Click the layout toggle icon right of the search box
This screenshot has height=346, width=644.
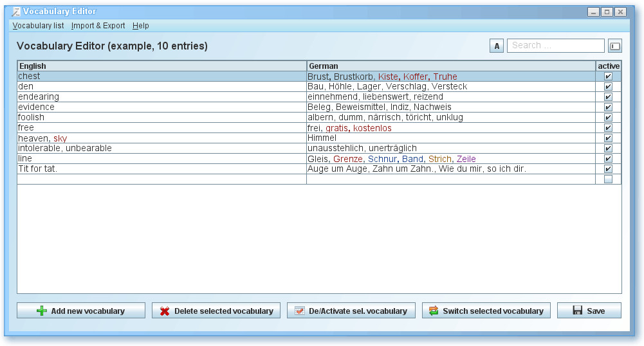point(615,46)
